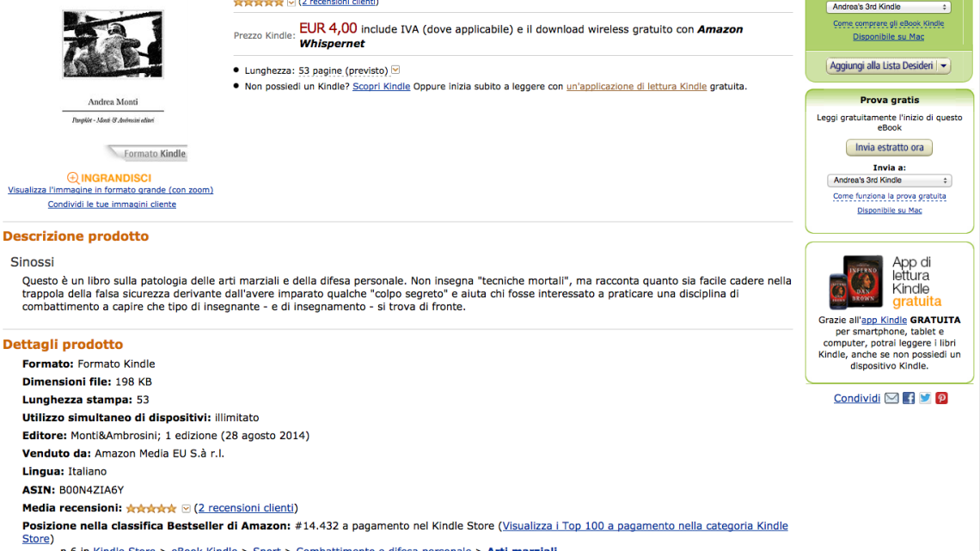Open the dropdown beside Aggiungi alla Lista Desideri
This screenshot has height=551, width=980.
(942, 65)
